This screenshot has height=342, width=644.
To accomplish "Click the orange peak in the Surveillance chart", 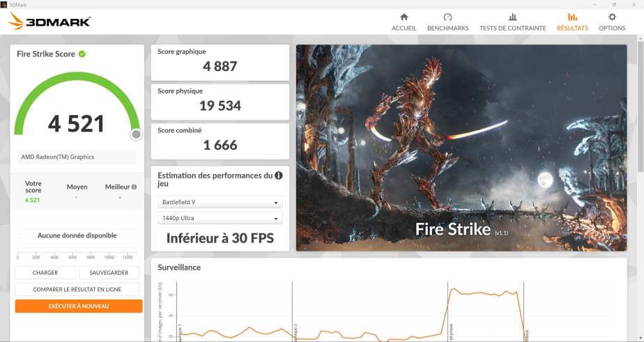I will 454,289.
